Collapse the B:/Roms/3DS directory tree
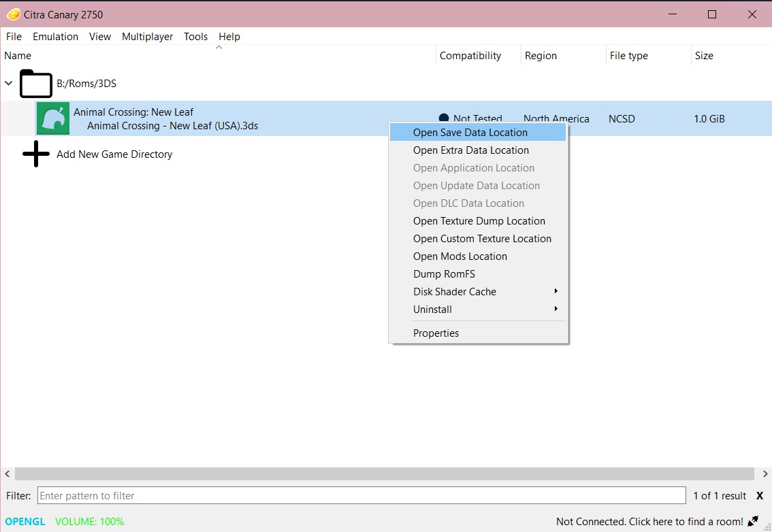The width and height of the screenshot is (772, 532). (x=9, y=84)
